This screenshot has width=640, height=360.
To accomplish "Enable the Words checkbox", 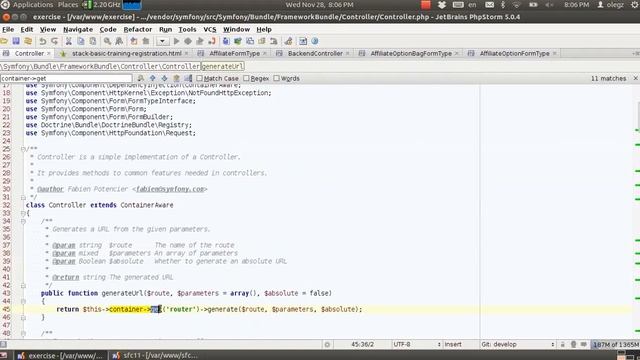I will coord(276,78).
